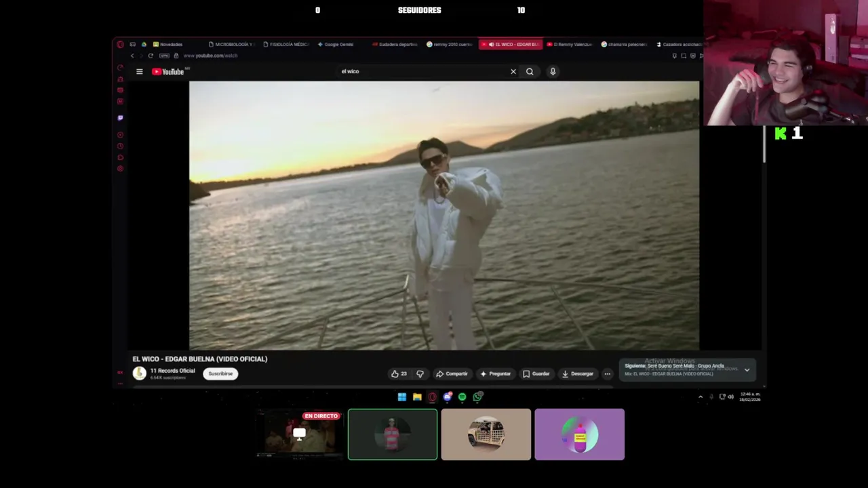
Task: Click the browser forward arrow
Action: pos(141,56)
